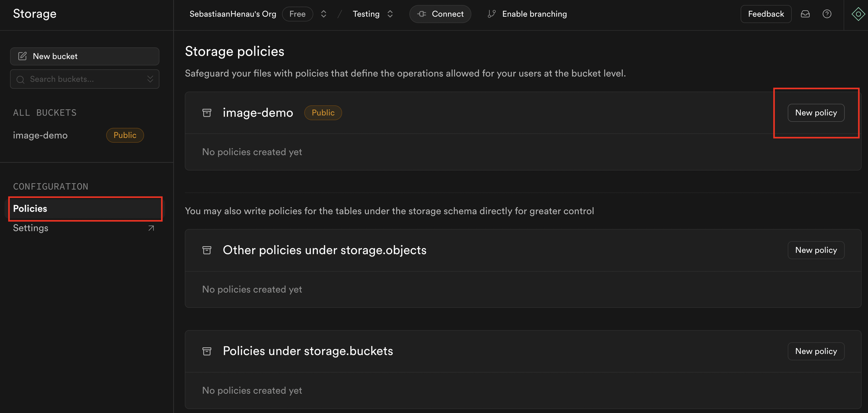Viewport: 868px width, 413px height.
Task: Click the bucket icon beside image-demo heading
Action: [207, 113]
